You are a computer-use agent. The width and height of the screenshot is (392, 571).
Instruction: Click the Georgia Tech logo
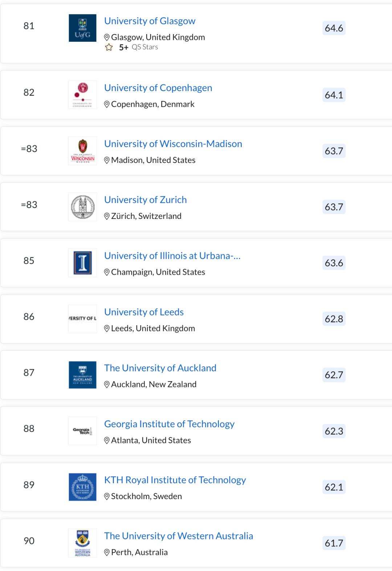click(82, 431)
